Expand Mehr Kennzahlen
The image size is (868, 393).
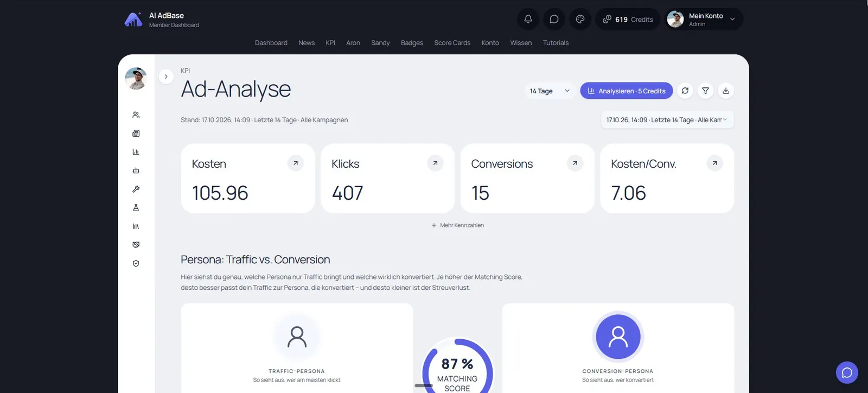point(457,225)
